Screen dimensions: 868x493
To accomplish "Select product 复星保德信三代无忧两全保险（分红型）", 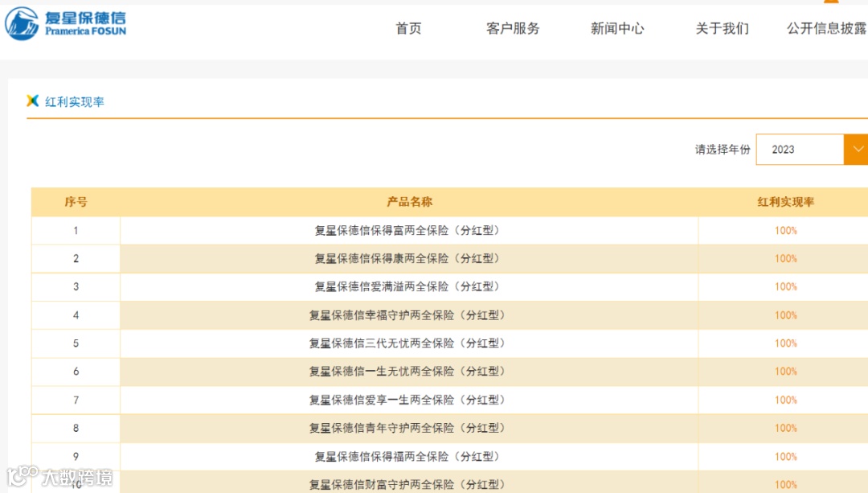I will [x=409, y=343].
